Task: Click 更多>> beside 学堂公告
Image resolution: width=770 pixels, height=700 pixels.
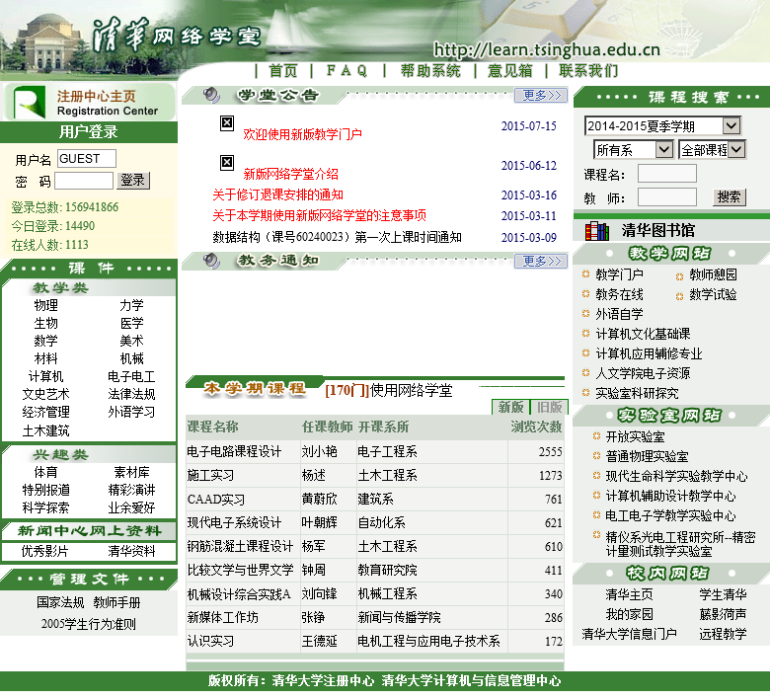Action: tap(543, 96)
